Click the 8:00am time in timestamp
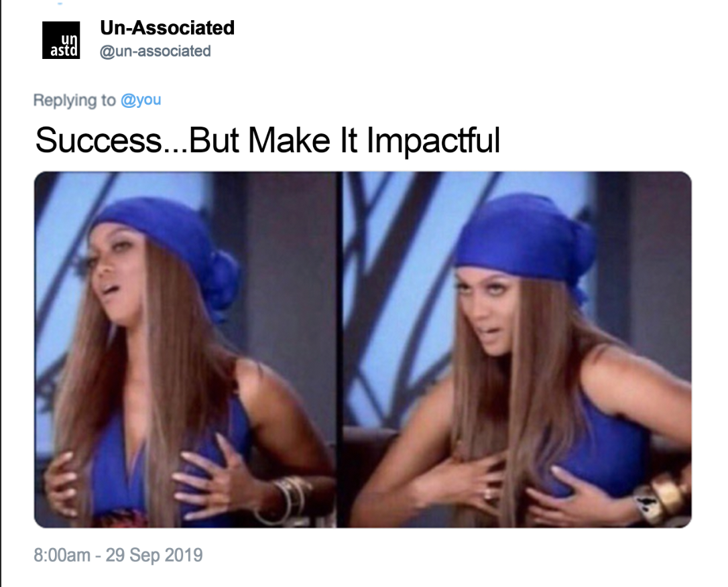The height and width of the screenshot is (587, 728). pyautogui.click(x=62, y=555)
